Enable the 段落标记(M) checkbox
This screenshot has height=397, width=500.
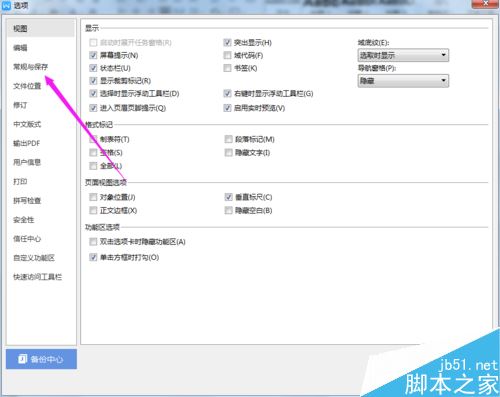[228, 139]
